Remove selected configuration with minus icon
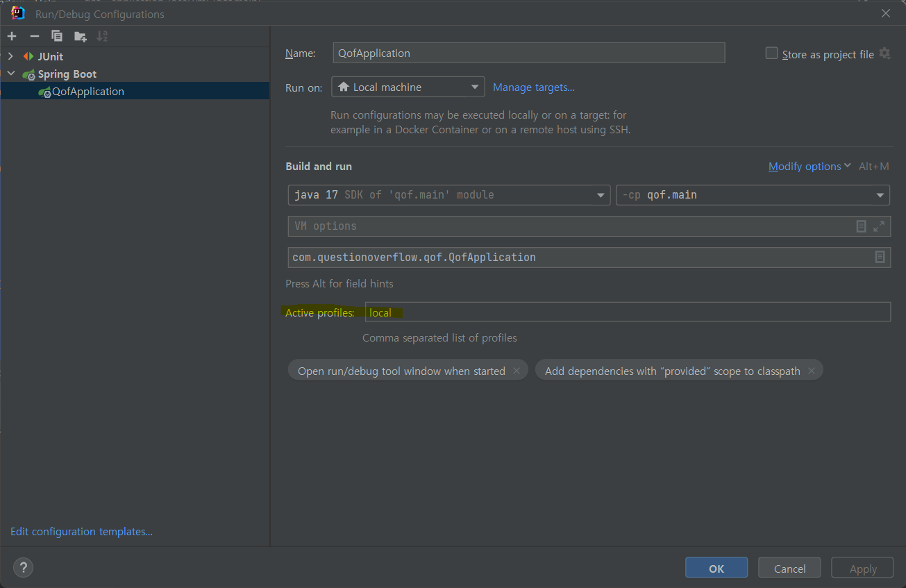 pyautogui.click(x=34, y=36)
